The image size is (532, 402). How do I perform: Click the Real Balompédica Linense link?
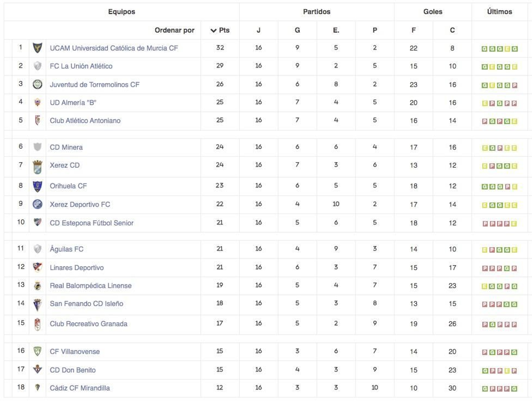coord(90,285)
